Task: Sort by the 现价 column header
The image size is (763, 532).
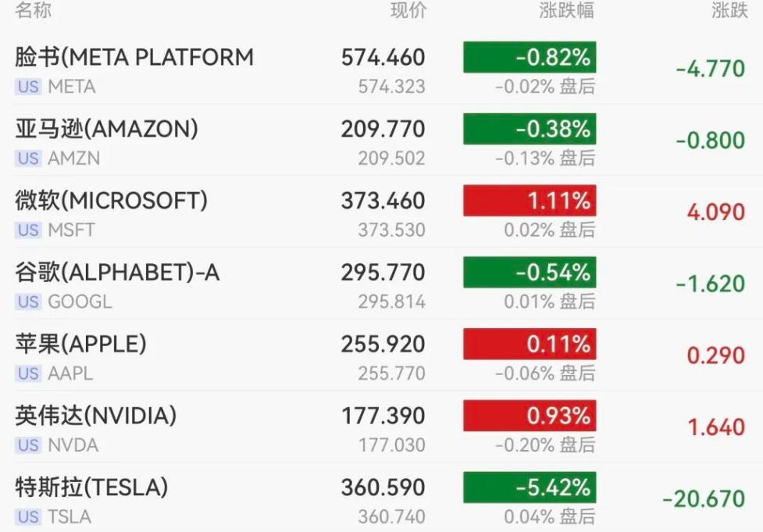Action: [408, 11]
